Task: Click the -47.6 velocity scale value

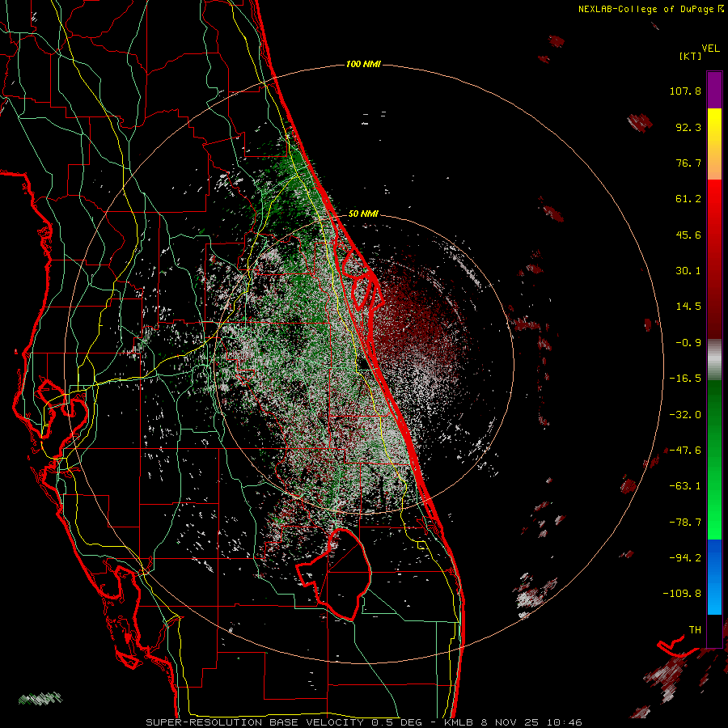Action: pos(685,451)
